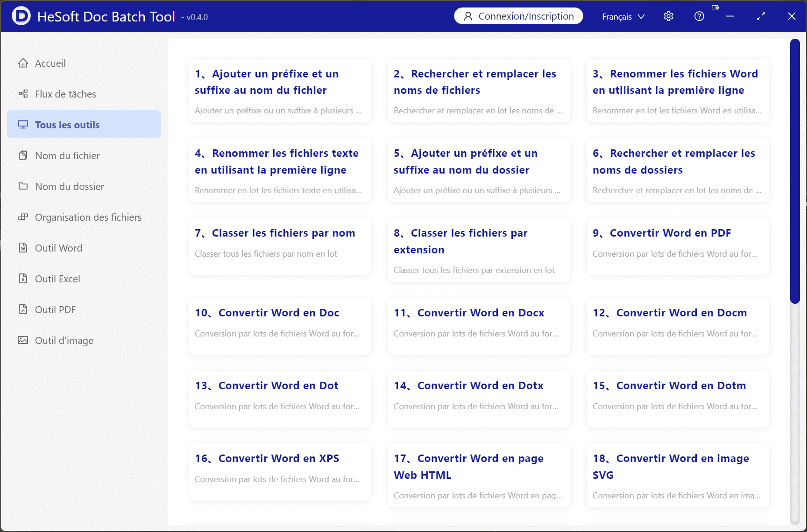Click the small pin window icon in title bar
Screen dimensions: 807x532
(x=715, y=8)
